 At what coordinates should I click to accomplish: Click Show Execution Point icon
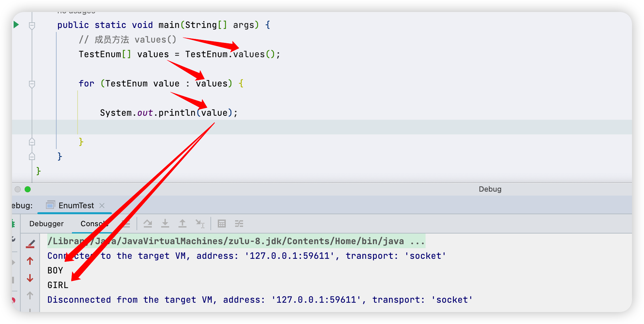coord(126,224)
